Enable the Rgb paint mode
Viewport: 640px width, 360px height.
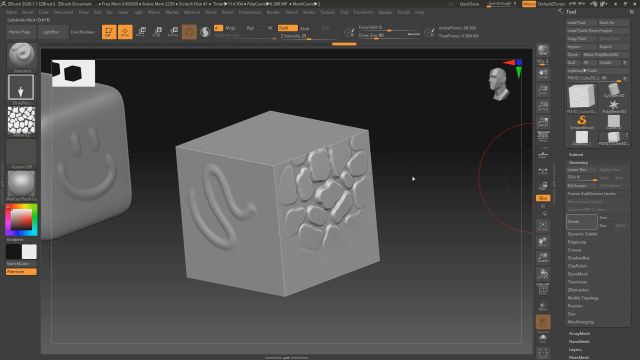(x=250, y=28)
